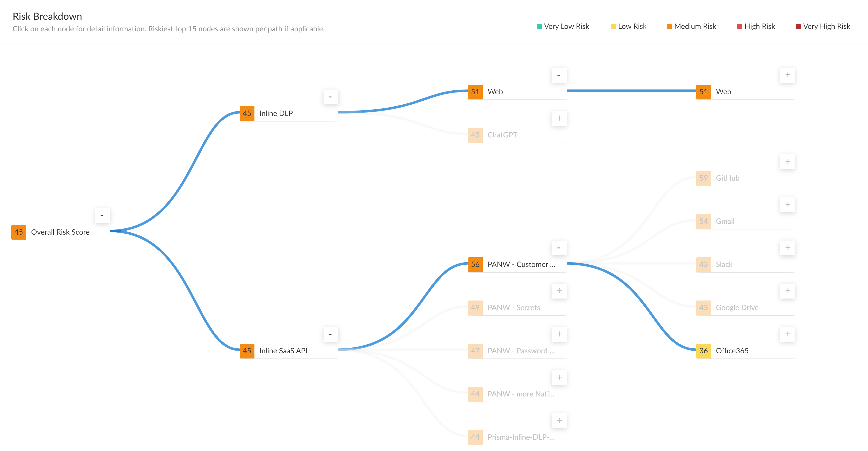
Task: Expand the Gmail node
Action: (788, 205)
